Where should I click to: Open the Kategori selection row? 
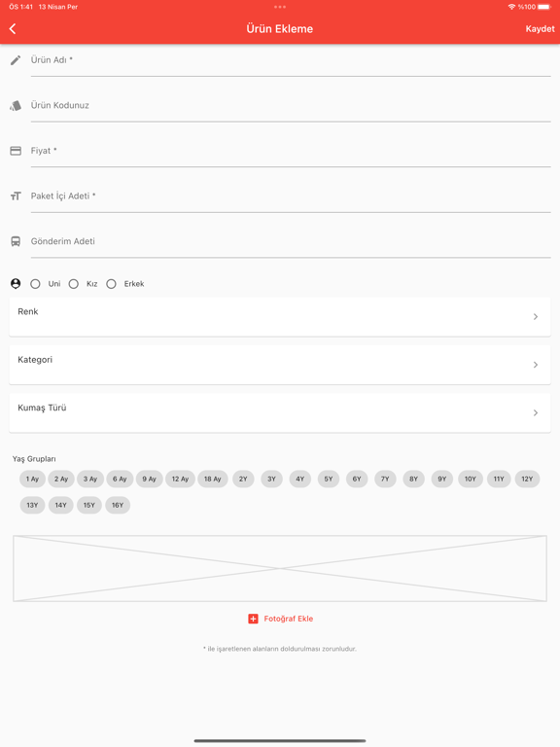pyautogui.click(x=280, y=365)
